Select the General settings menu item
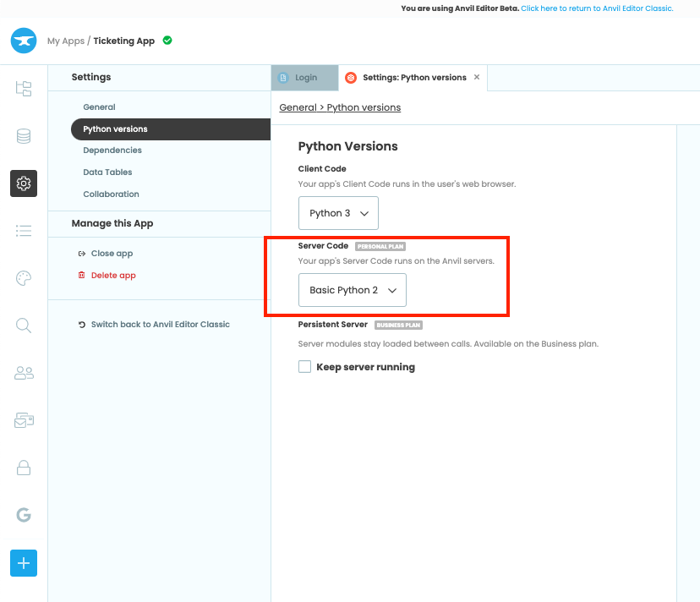This screenshot has width=700, height=602. (99, 107)
